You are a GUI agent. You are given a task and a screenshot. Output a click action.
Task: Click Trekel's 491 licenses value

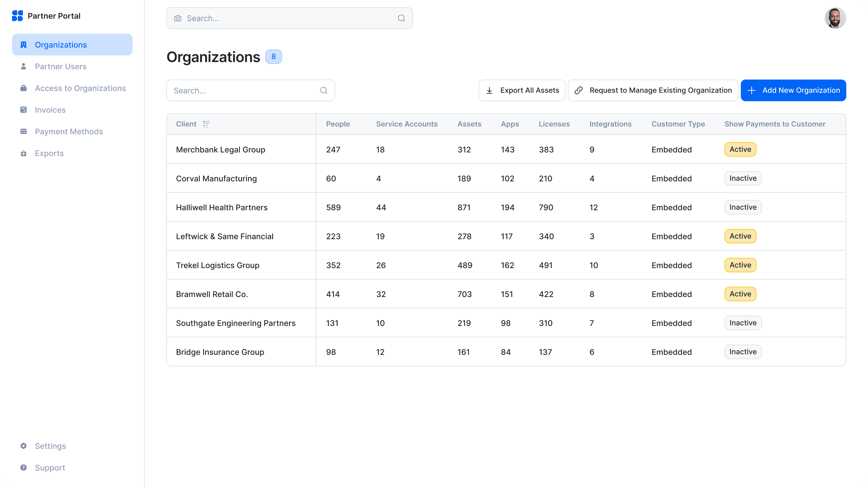pyautogui.click(x=546, y=265)
